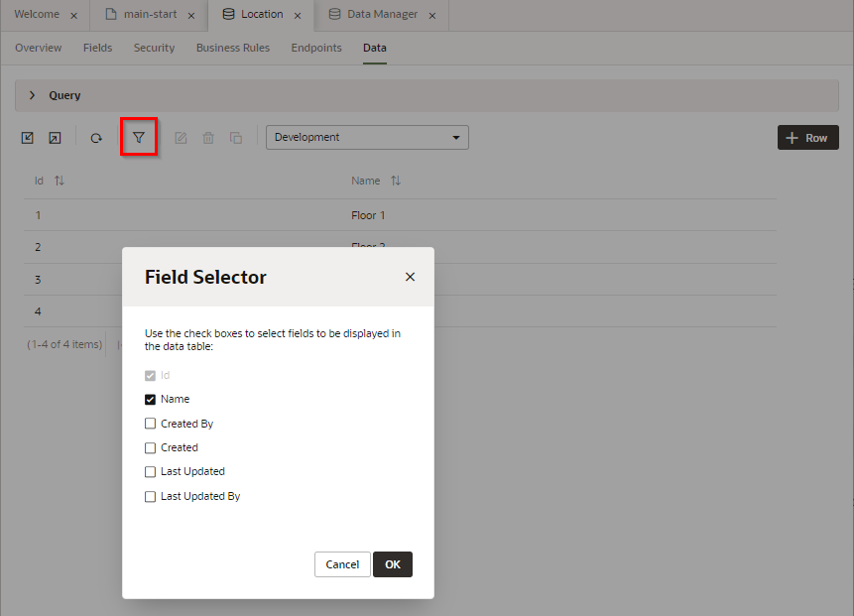The height and width of the screenshot is (616, 854).
Task: Close the main-start tab
Action: [x=191, y=15]
